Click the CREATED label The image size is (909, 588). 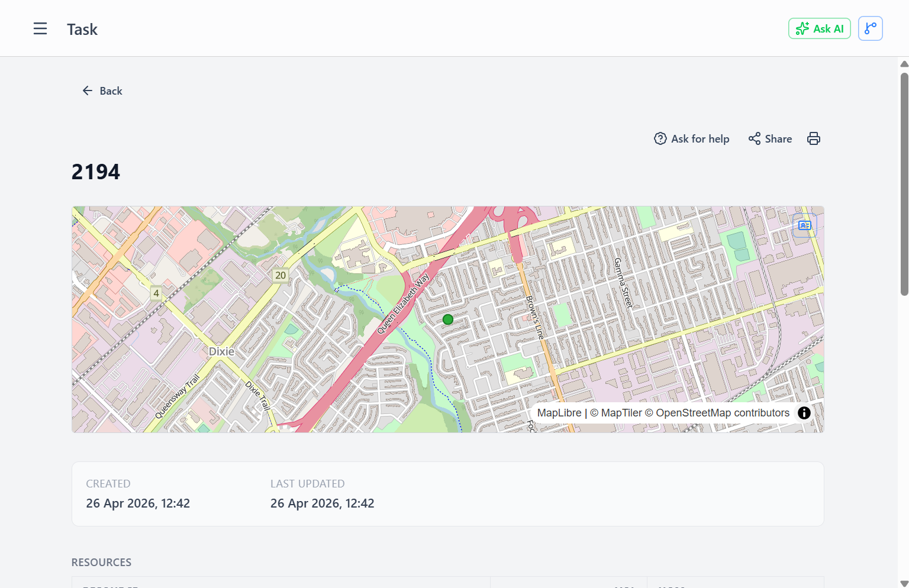tap(108, 484)
